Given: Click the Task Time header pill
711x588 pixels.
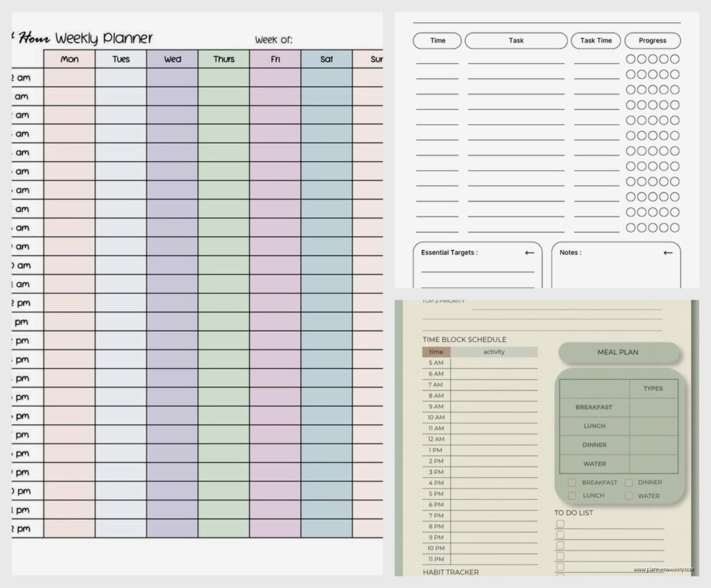Looking at the screenshot, I should [x=596, y=41].
